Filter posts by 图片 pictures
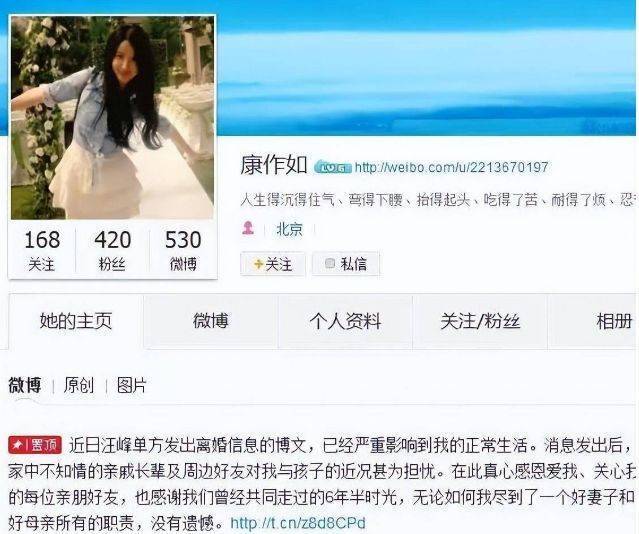Viewport: 639px width, 534px height. 131,385
